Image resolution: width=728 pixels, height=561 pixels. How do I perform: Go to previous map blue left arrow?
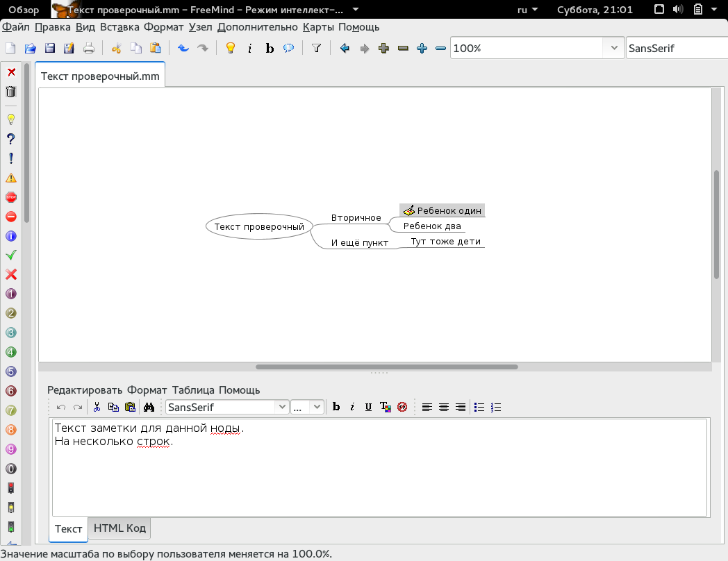pyautogui.click(x=345, y=48)
